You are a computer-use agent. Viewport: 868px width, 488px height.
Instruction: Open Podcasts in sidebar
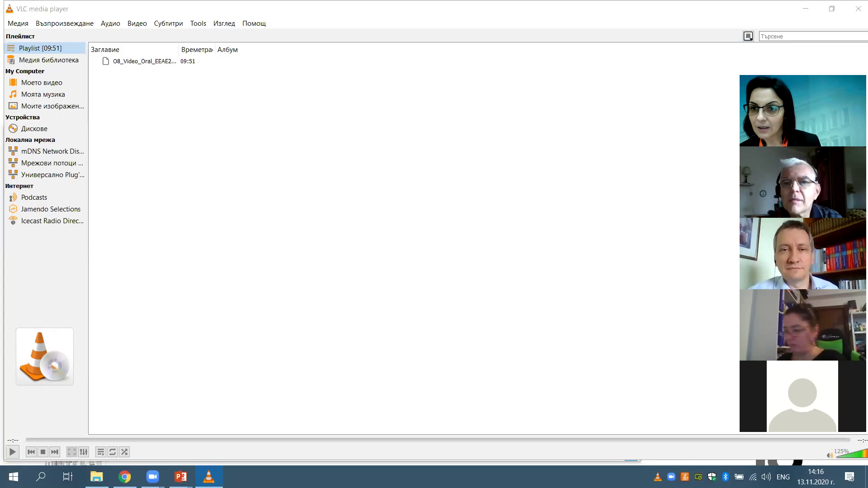34,197
